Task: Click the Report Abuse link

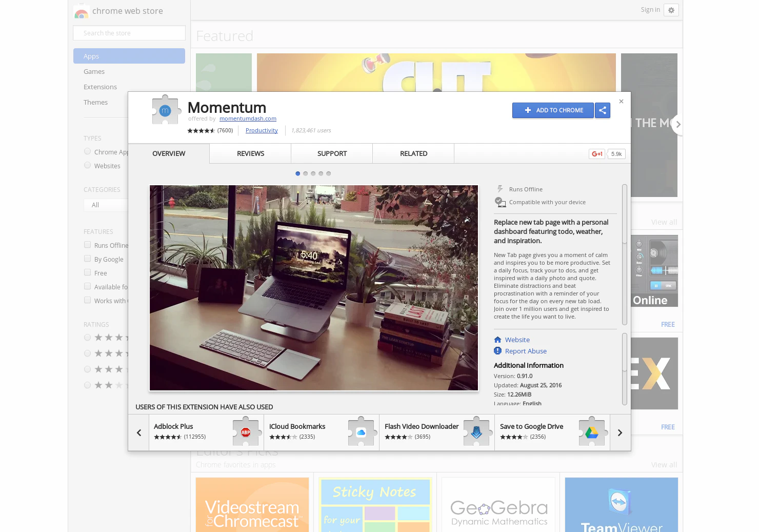Action: [x=526, y=351]
